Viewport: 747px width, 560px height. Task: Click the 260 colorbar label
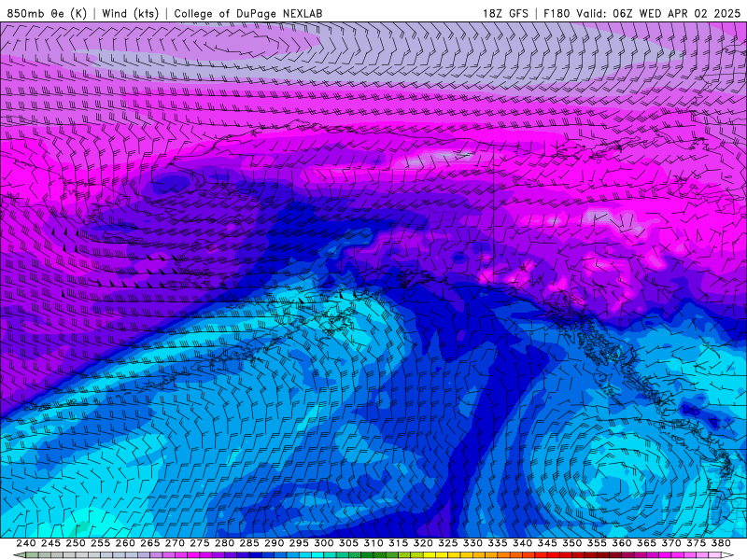125,543
